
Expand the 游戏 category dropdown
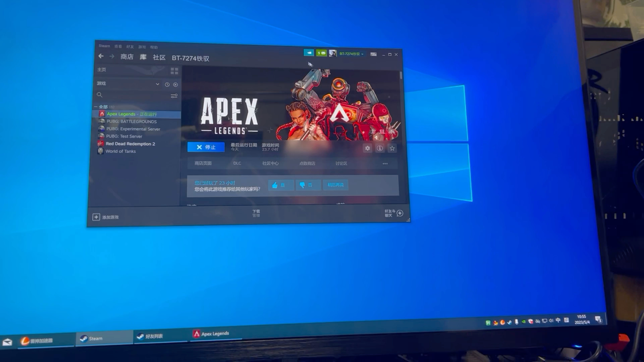[157, 84]
